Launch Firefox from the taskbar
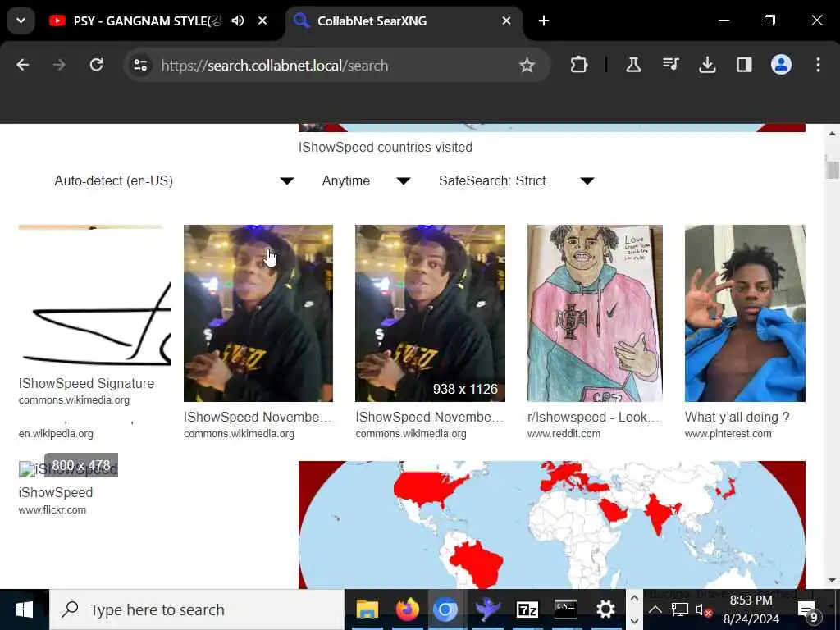The height and width of the screenshot is (630, 840). pyautogui.click(x=407, y=609)
